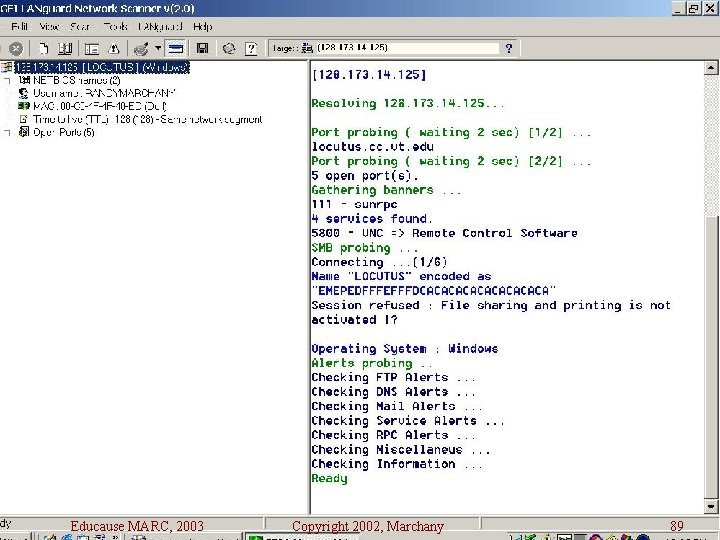Open the Scan menu

click(x=79, y=27)
